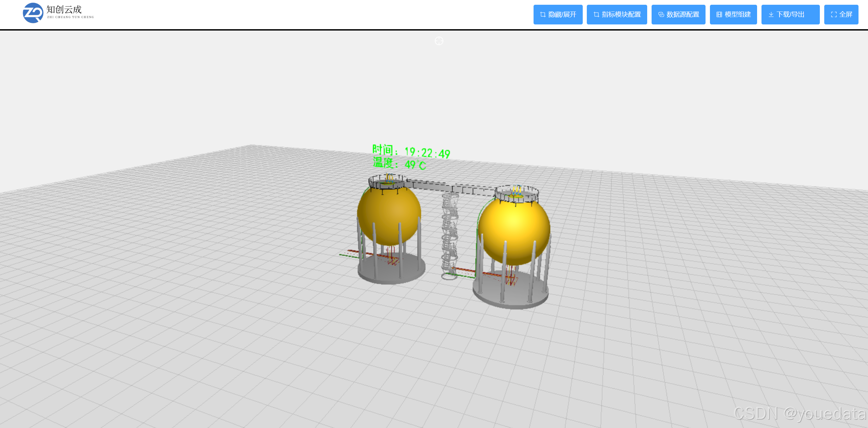Click the link icon of 数据源配置
Viewport: 868px width, 428px height.
(x=661, y=15)
